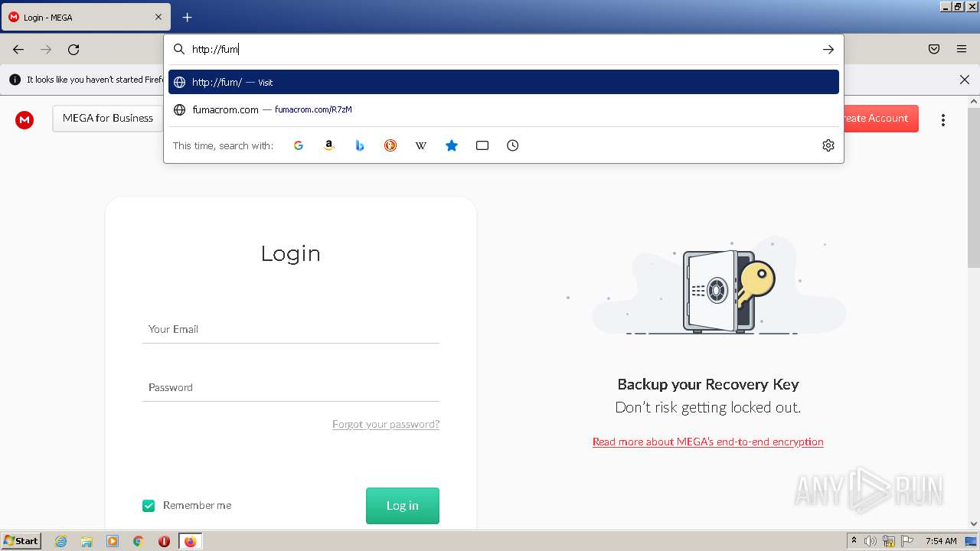Open Save to Pocket

934,49
